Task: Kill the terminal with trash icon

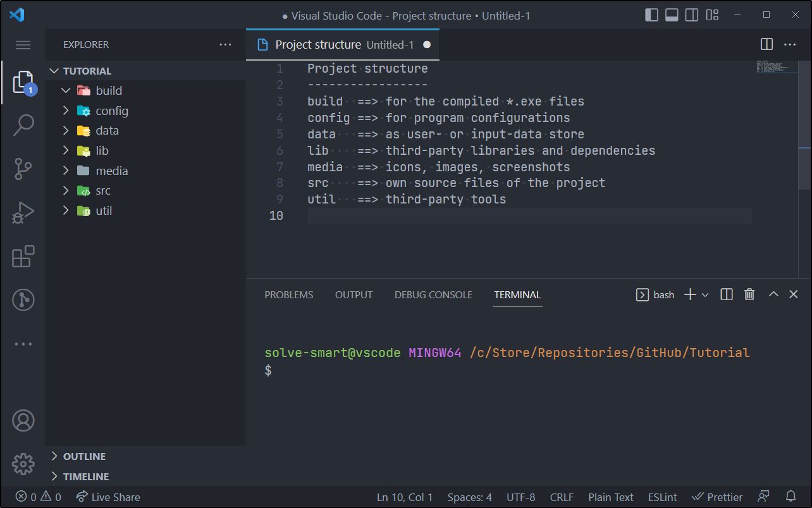Action: [x=749, y=294]
